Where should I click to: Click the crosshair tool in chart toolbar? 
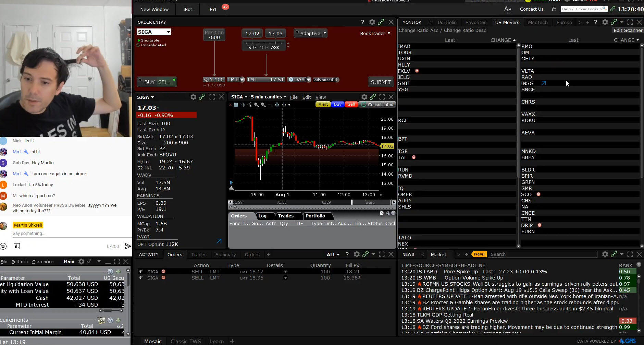point(270,105)
